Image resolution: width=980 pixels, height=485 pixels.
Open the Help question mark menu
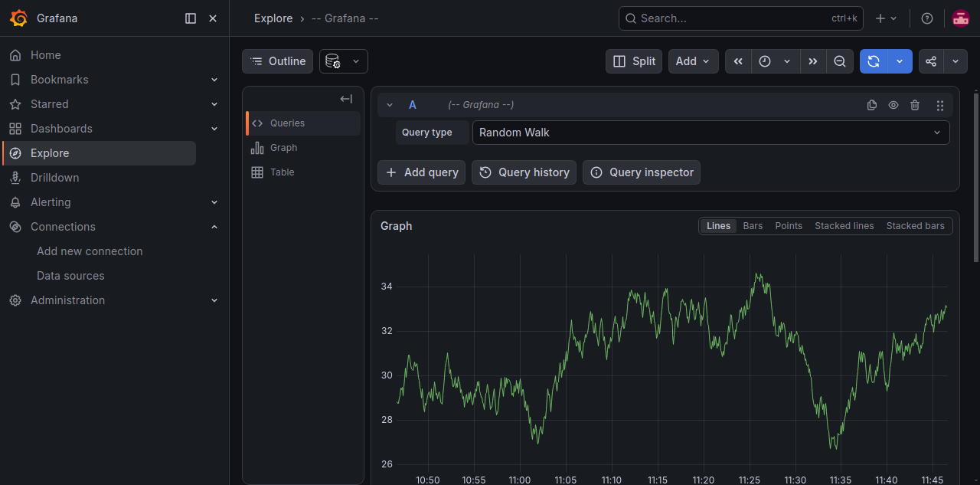point(927,18)
